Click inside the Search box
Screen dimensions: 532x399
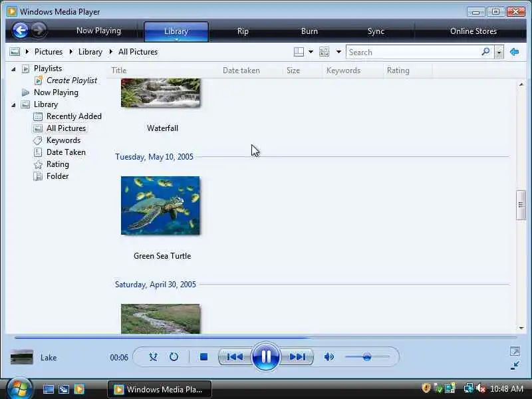tap(413, 53)
